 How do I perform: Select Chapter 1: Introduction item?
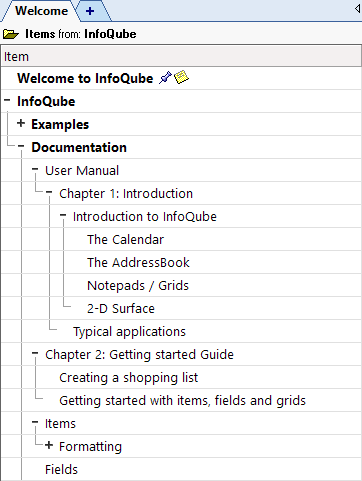(126, 193)
